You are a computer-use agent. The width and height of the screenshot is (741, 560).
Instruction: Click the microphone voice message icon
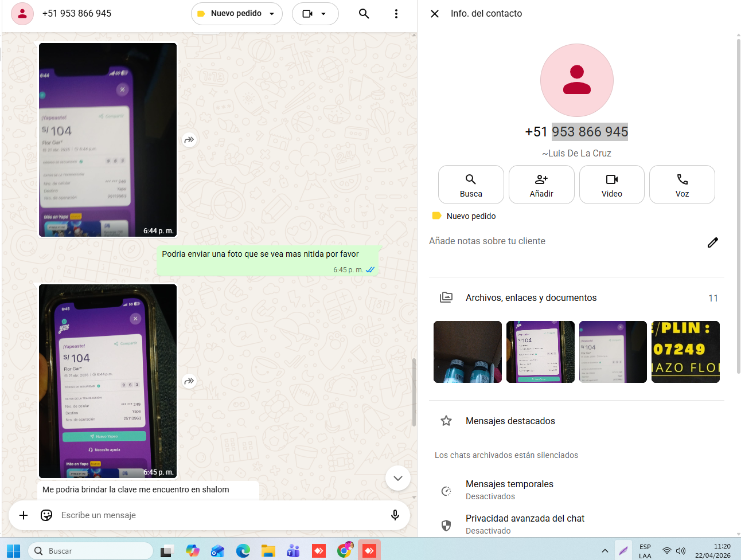395,515
